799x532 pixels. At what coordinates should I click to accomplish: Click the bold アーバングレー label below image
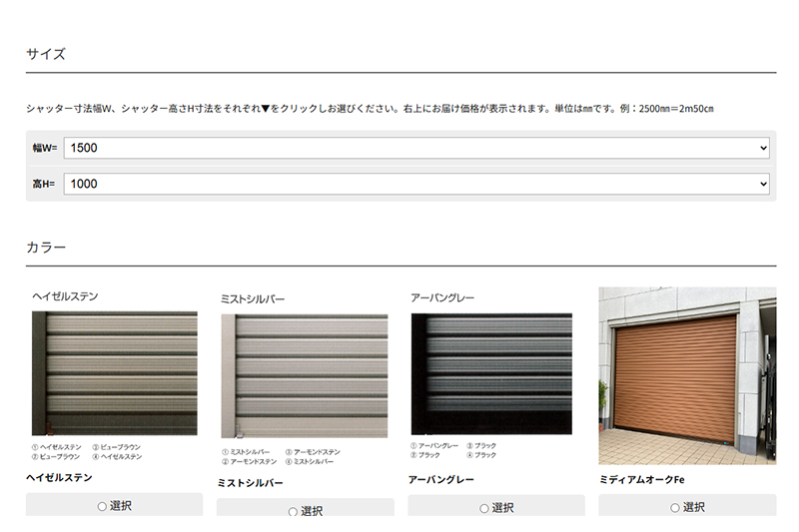pyautogui.click(x=441, y=479)
